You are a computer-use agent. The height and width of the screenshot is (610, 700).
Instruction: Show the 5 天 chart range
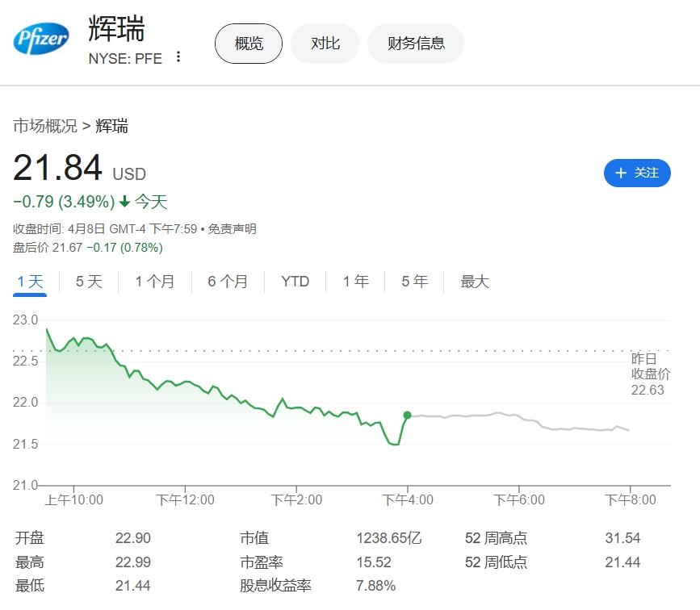point(89,282)
